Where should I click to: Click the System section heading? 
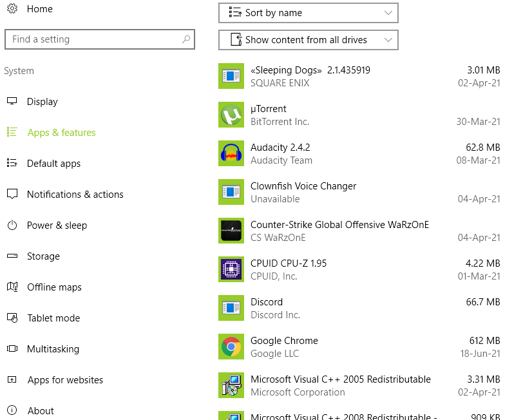[19, 71]
